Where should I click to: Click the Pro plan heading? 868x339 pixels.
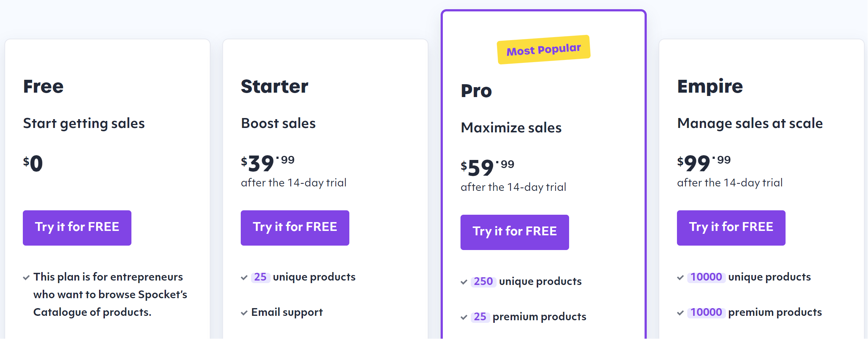tap(476, 91)
